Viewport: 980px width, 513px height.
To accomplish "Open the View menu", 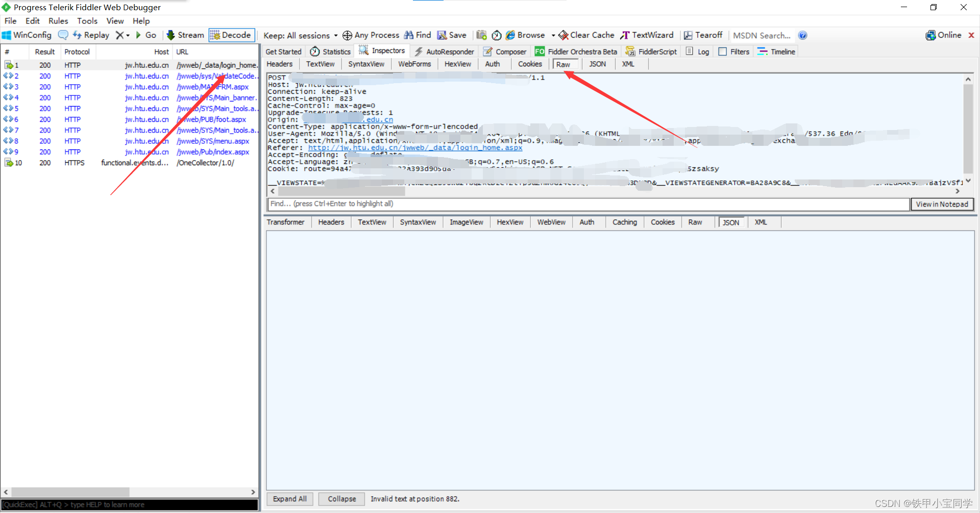I will pyautogui.click(x=115, y=21).
